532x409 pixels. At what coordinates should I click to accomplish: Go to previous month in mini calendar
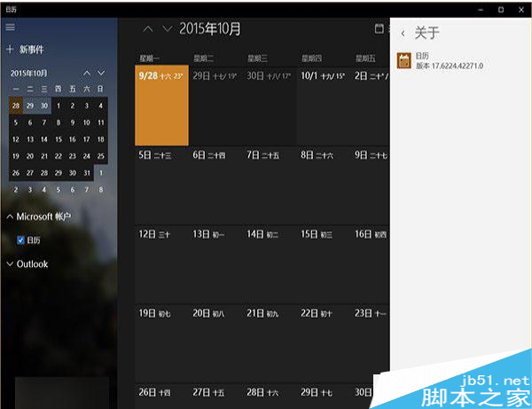click(87, 73)
